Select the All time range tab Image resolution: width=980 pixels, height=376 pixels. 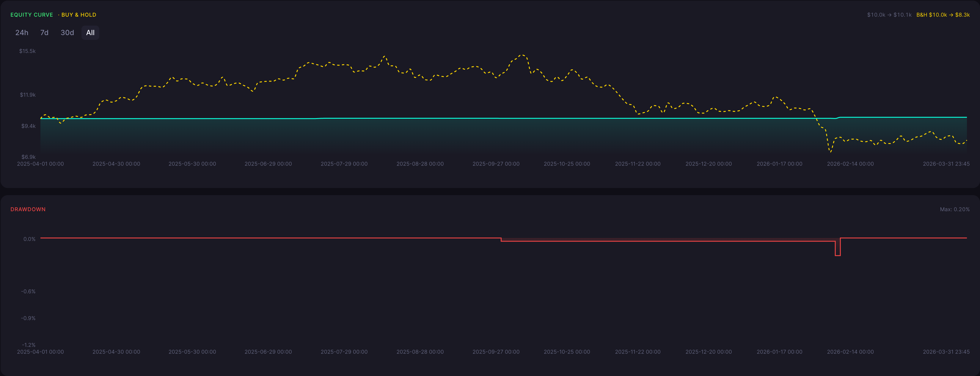(x=90, y=33)
